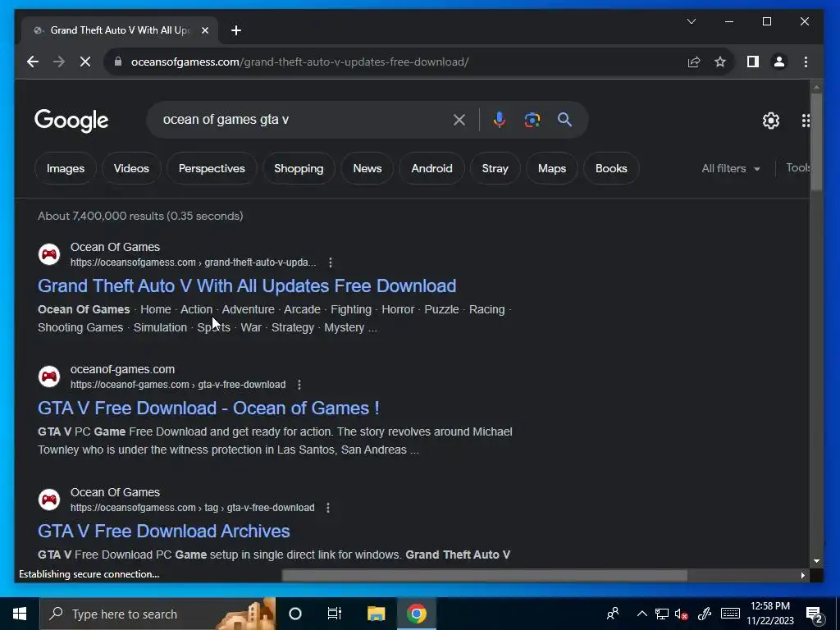This screenshot has height=630, width=840.
Task: Filter results by Videos
Action: tap(131, 168)
